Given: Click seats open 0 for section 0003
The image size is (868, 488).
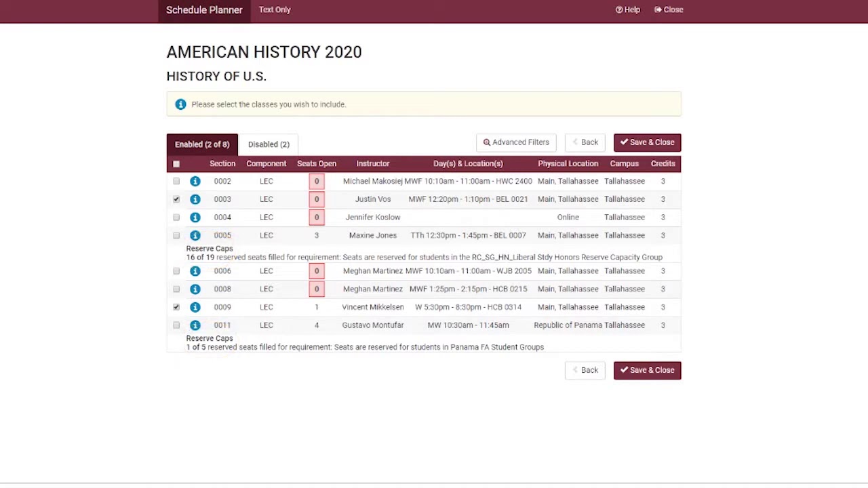Looking at the screenshot, I should coord(317,199).
